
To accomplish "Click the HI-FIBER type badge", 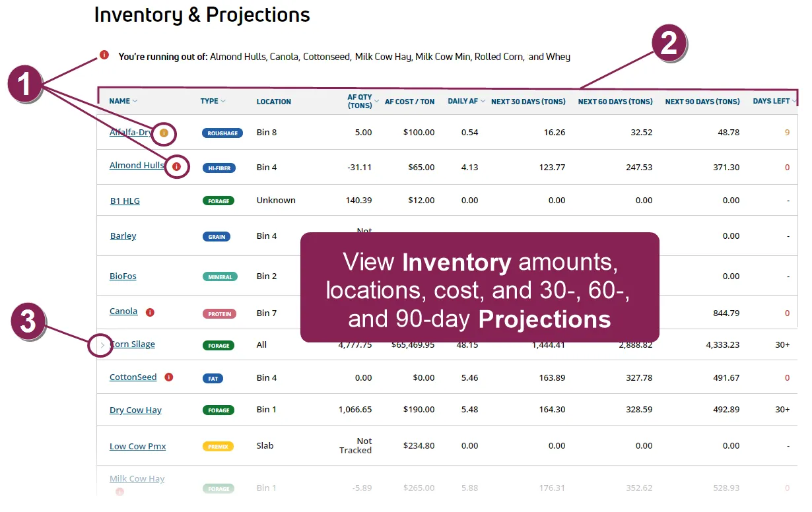I will tap(219, 168).
